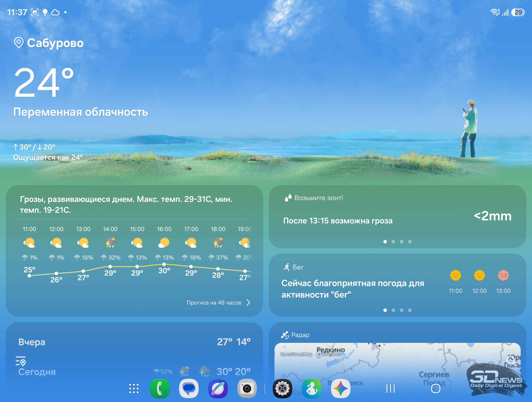The width and height of the screenshot is (532, 402).
Task: Tap the Home navigation button
Action: [x=436, y=389]
